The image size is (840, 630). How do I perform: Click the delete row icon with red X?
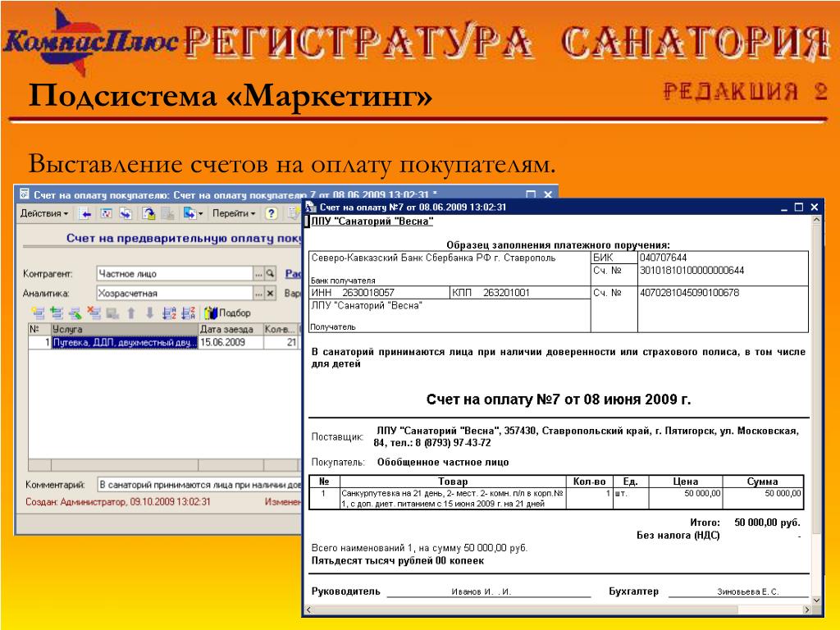[94, 313]
